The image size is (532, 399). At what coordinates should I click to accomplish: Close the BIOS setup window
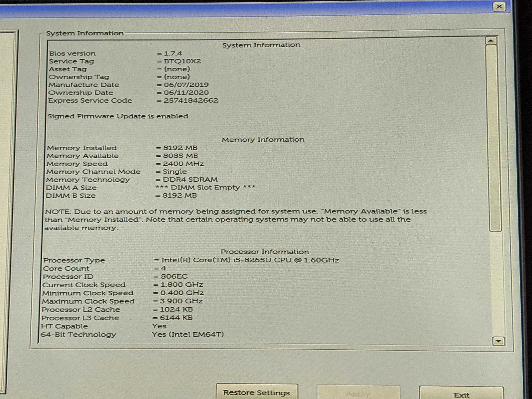[x=499, y=6]
